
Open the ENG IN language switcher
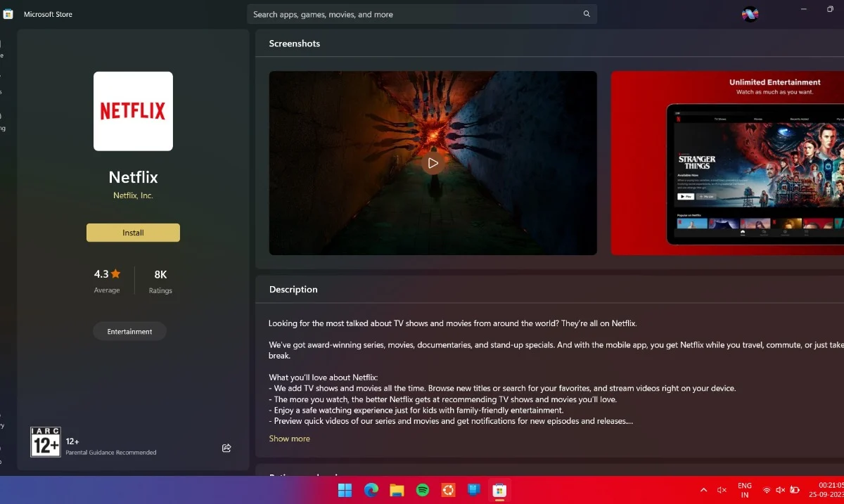coord(744,490)
